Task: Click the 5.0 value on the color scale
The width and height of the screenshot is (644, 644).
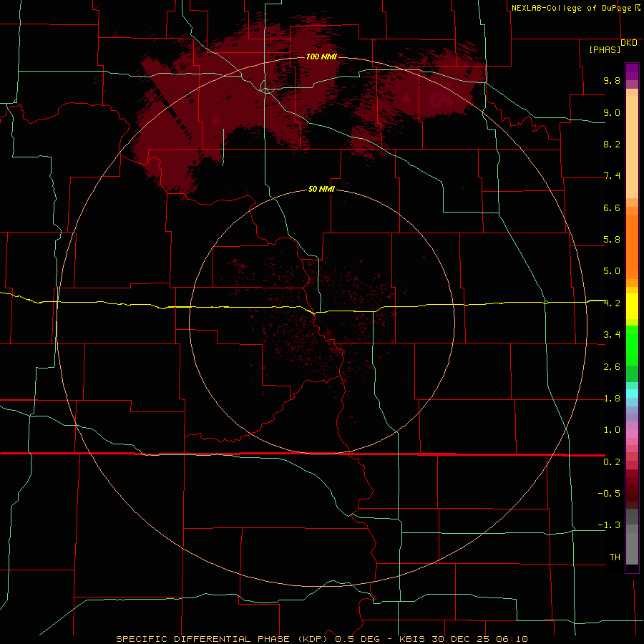Action: [612, 271]
